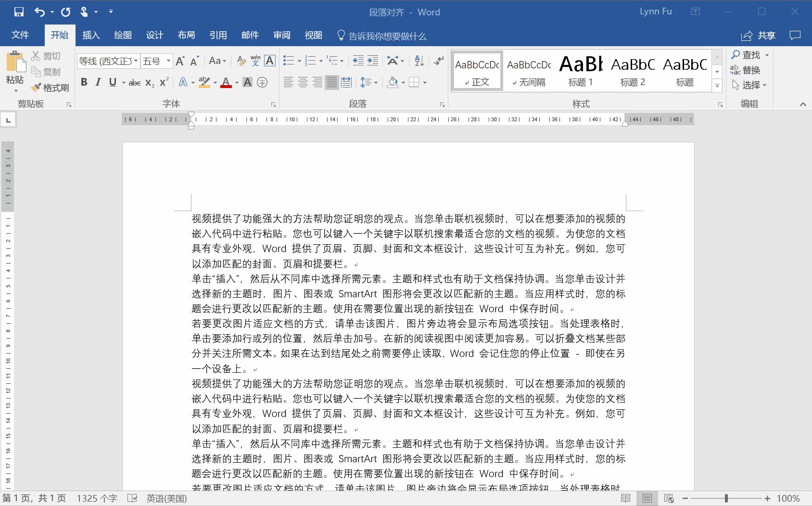Screen dimensions: 812x506
Task: Select the Phonetic Guide icon
Action: (x=255, y=61)
